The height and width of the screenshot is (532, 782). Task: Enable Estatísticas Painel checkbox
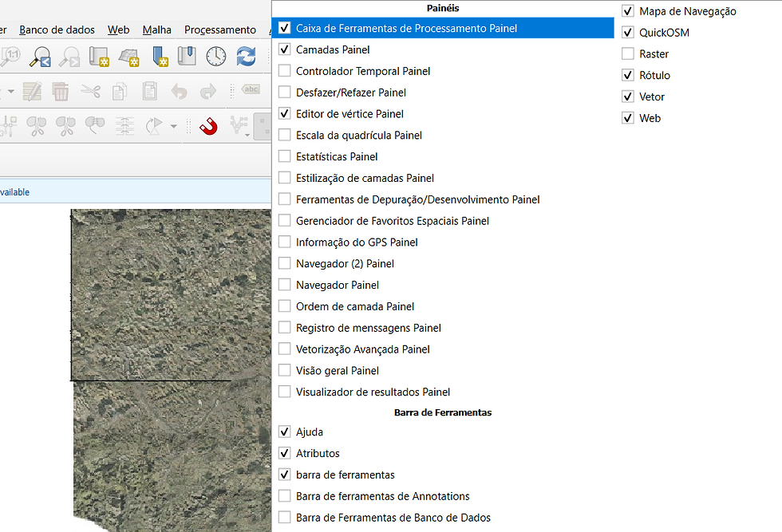point(284,156)
